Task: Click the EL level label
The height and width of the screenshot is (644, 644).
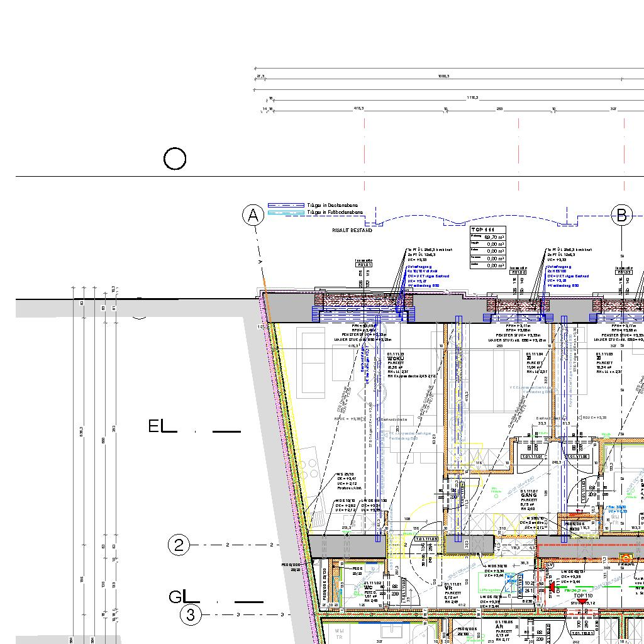Action: 162,426
